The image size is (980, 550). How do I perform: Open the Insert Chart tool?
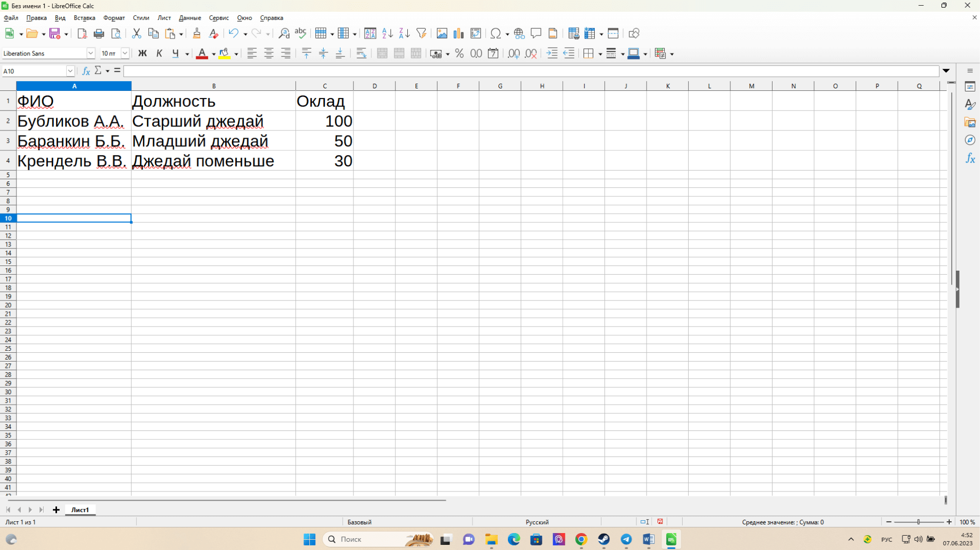tap(458, 33)
